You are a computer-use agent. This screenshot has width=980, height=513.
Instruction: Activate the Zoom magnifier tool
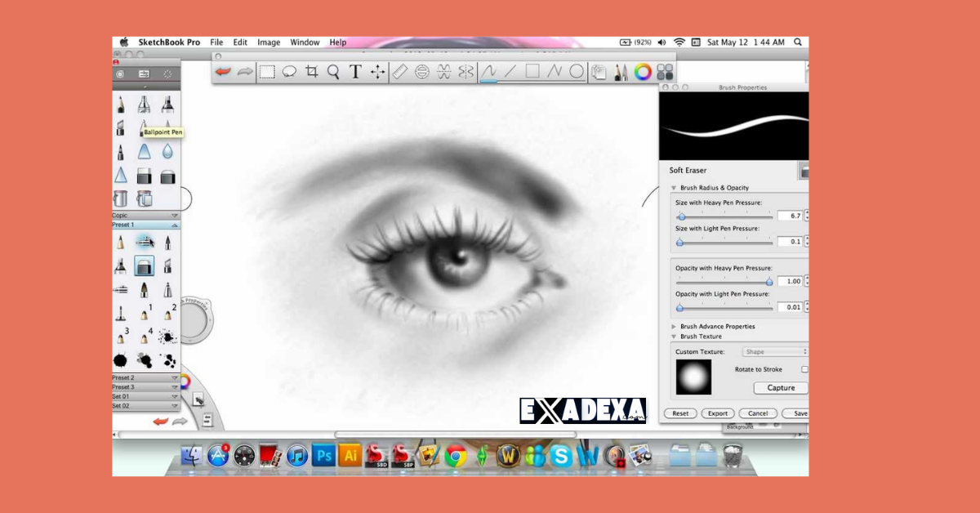(x=332, y=72)
